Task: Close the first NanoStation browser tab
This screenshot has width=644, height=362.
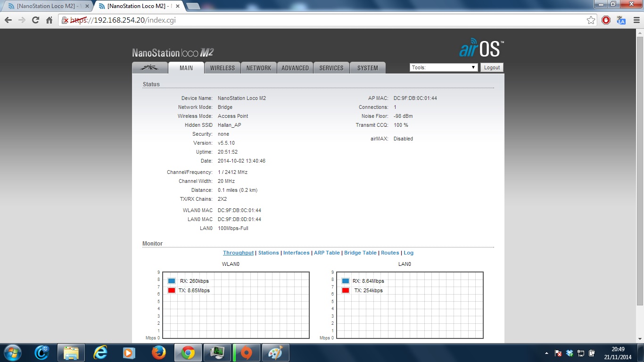Action: pyautogui.click(x=87, y=6)
